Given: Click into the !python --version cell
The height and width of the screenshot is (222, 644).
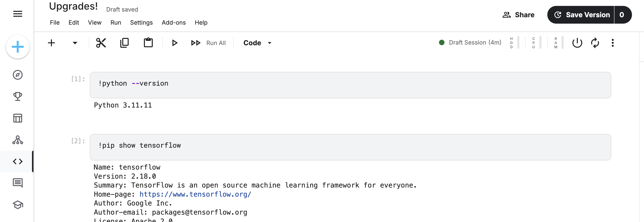Looking at the screenshot, I should tap(350, 85).
